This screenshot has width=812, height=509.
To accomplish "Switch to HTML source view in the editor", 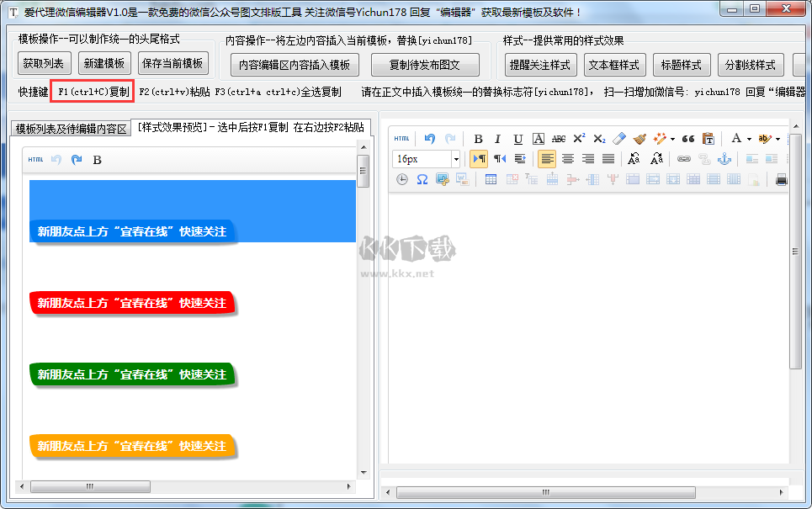I will pos(401,138).
